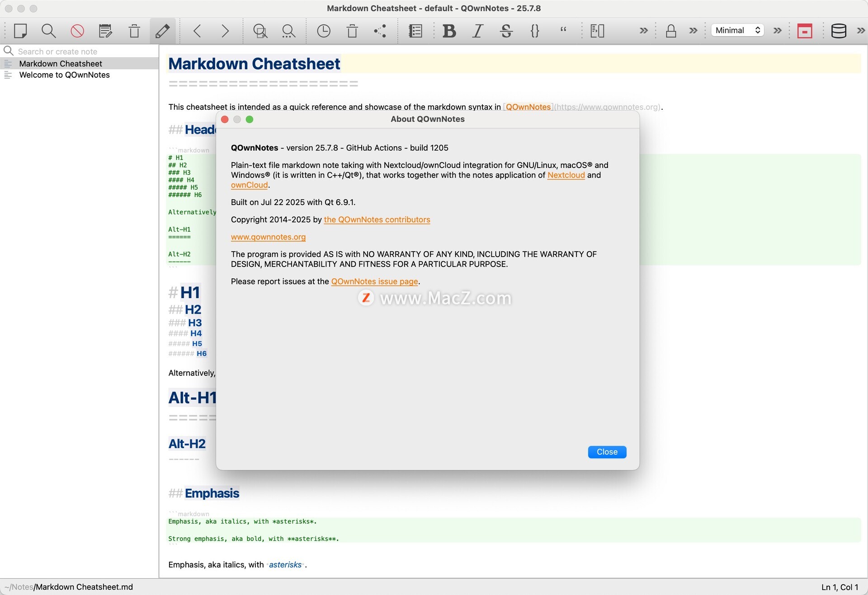This screenshot has width=868, height=595.
Task: Apply strikethrough formatting
Action: (506, 31)
